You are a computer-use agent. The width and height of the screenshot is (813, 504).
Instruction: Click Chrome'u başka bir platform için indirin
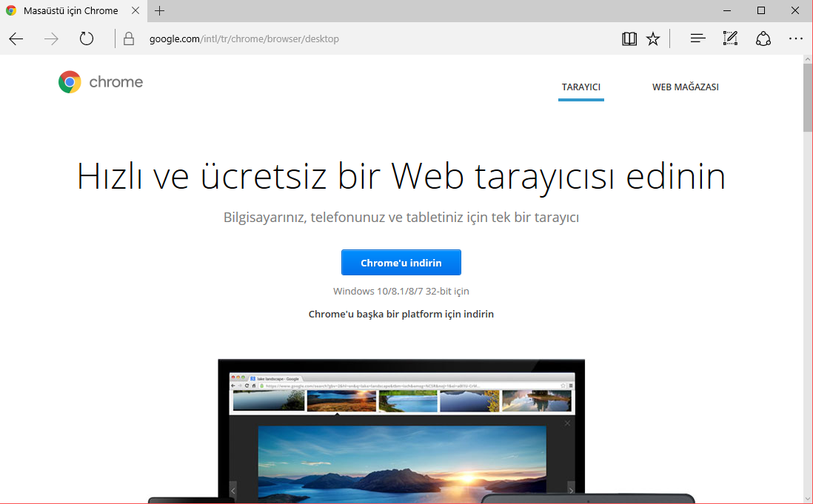(x=401, y=314)
